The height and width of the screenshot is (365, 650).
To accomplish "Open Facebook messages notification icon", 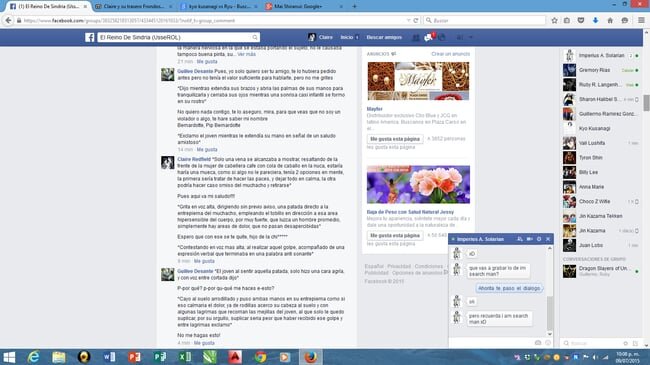I will click(x=429, y=37).
